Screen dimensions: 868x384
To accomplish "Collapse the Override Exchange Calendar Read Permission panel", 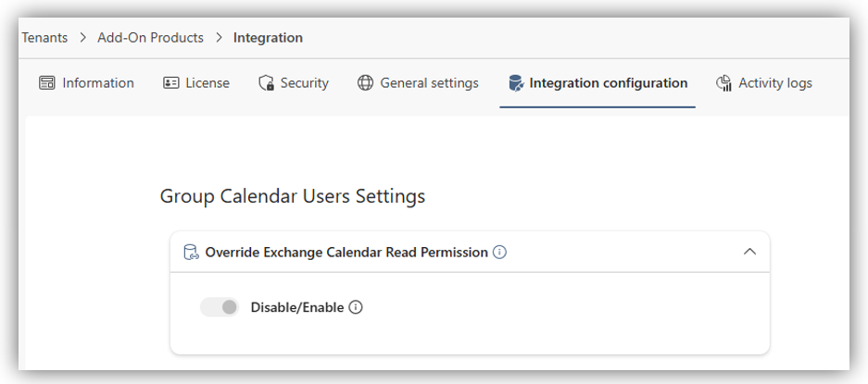I will 750,252.
